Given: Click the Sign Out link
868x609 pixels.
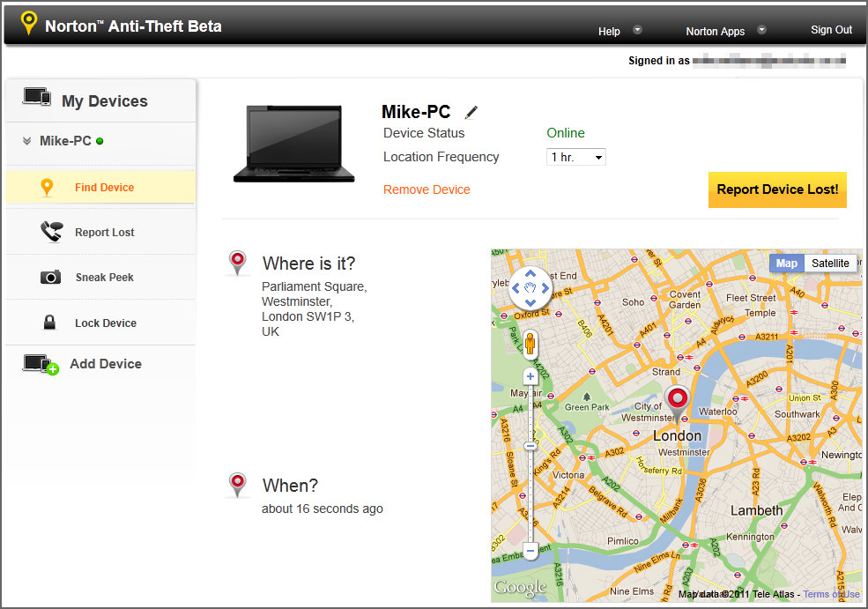Looking at the screenshot, I should [x=831, y=30].
